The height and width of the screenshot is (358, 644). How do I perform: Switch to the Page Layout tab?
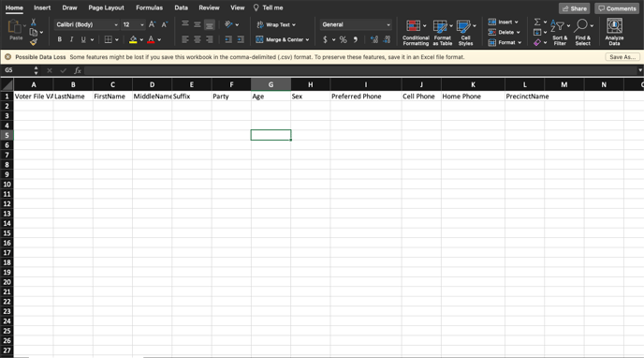pos(106,7)
